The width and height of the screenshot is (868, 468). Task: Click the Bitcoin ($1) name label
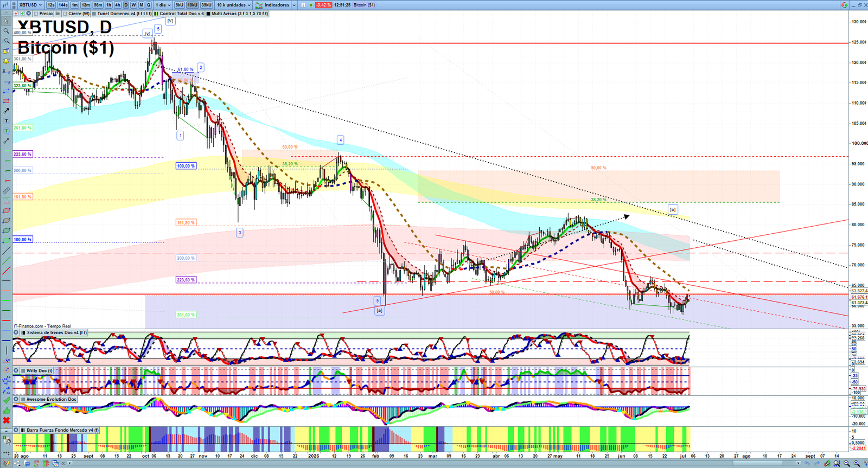coord(364,5)
